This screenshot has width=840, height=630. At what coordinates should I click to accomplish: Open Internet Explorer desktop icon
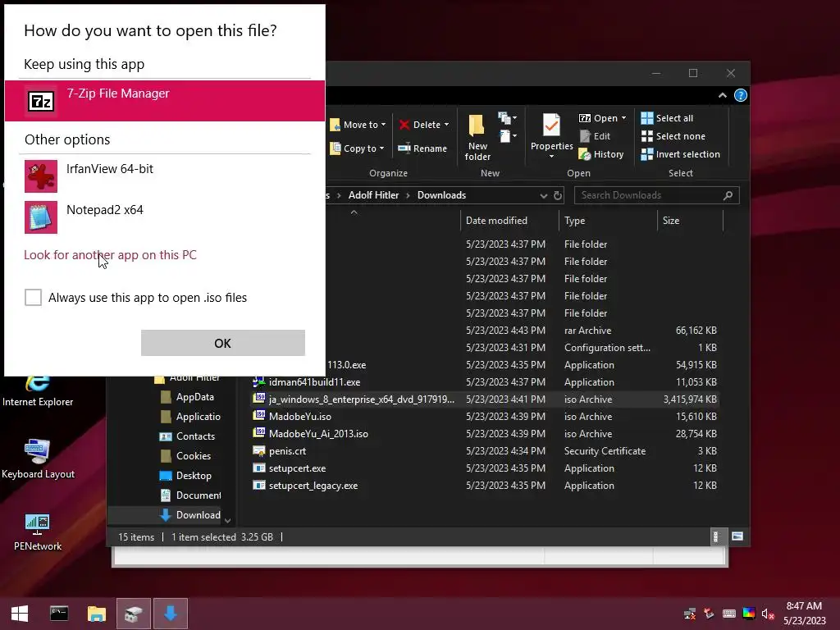[38, 391]
